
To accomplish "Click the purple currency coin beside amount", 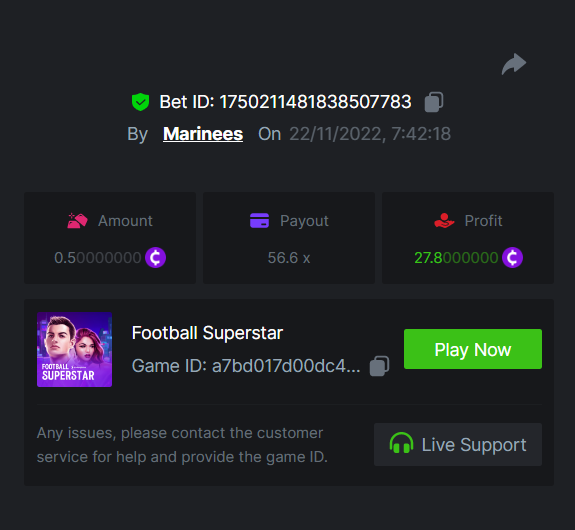I will tap(155, 257).
